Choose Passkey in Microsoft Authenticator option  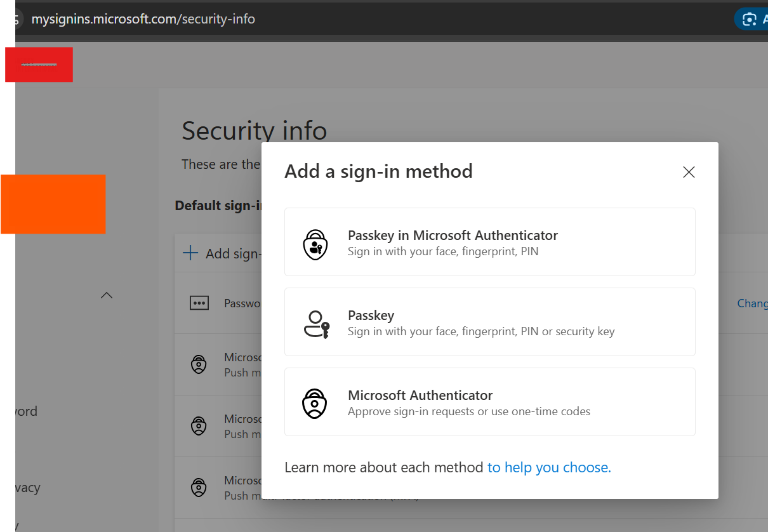[489, 242]
